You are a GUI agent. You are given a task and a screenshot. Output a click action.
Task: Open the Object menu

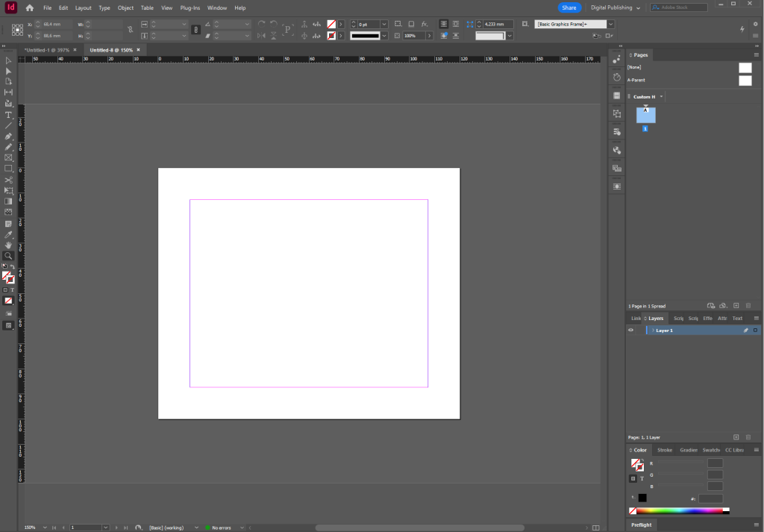pos(125,7)
